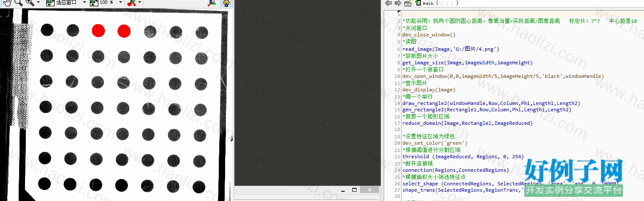Click the *断开连接域 comment line
Image resolution: width=644 pixels, height=201 pixels.
tap(418, 163)
